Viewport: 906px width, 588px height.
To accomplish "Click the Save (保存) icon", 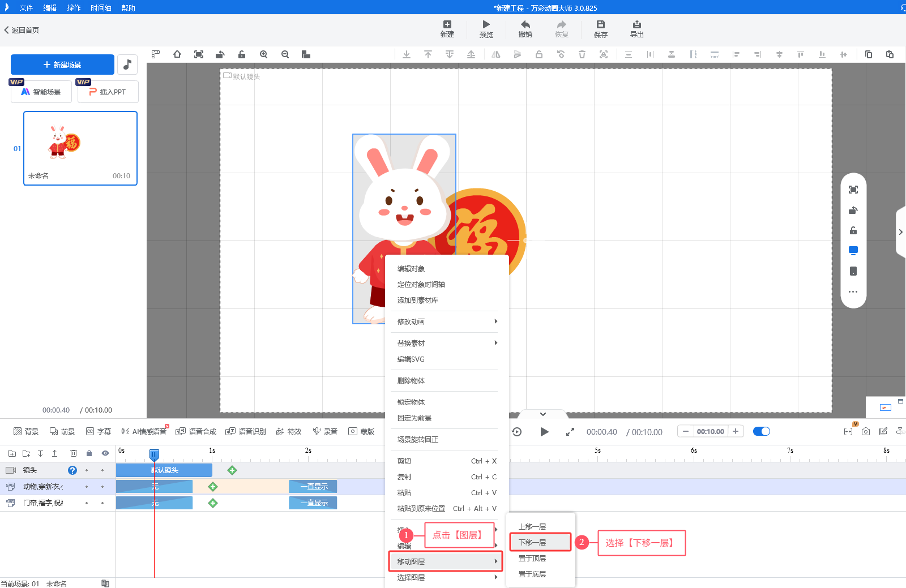I will 600,25.
